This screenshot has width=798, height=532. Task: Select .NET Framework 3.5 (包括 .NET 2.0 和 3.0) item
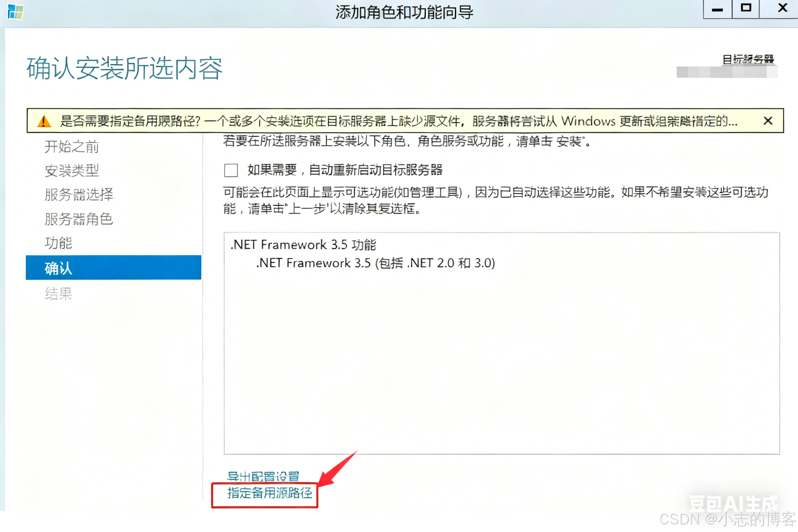click(375, 263)
